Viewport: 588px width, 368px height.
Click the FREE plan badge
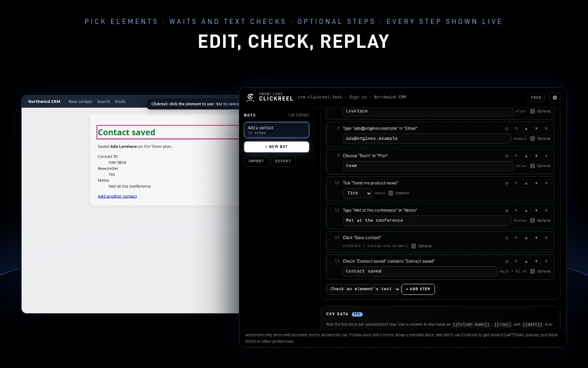536,98
